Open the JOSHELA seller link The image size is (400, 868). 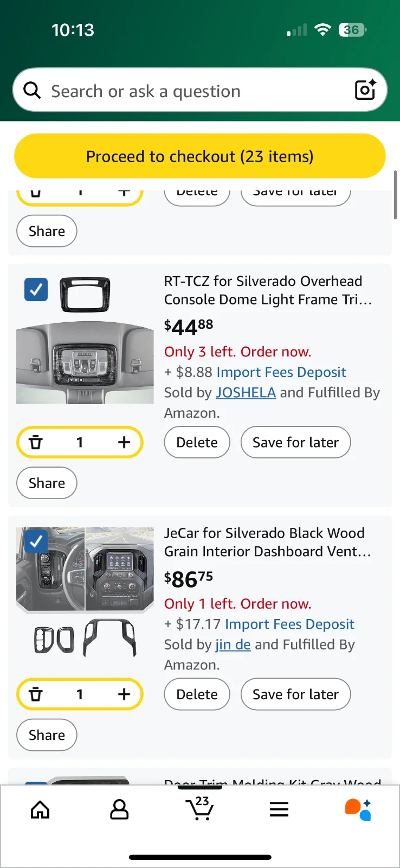tap(246, 392)
